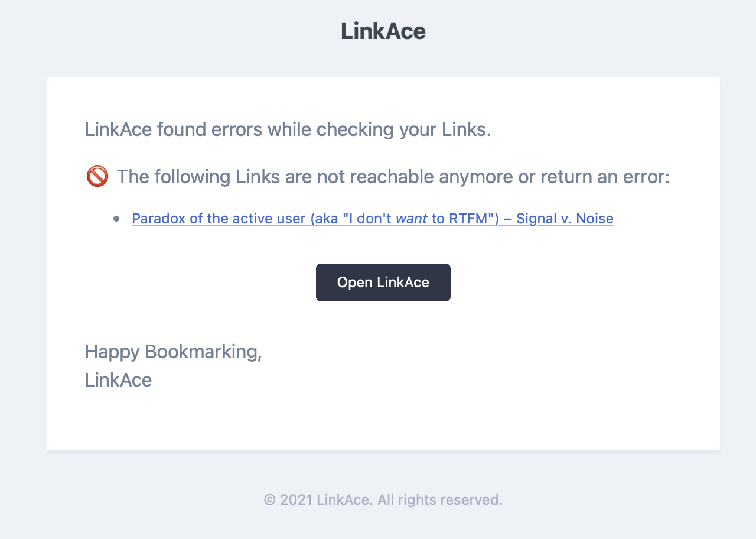The height and width of the screenshot is (539, 756).
Task: Click the 2021 copyright footer text
Action: (383, 499)
